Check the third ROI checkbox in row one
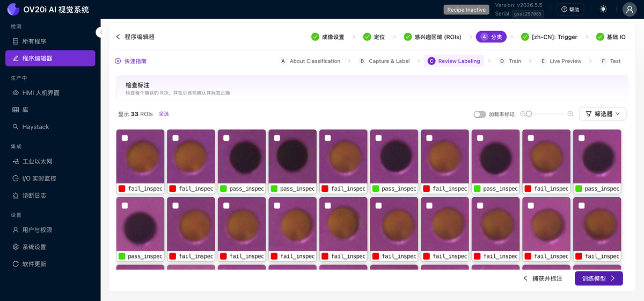The image size is (644, 301). coord(226,138)
